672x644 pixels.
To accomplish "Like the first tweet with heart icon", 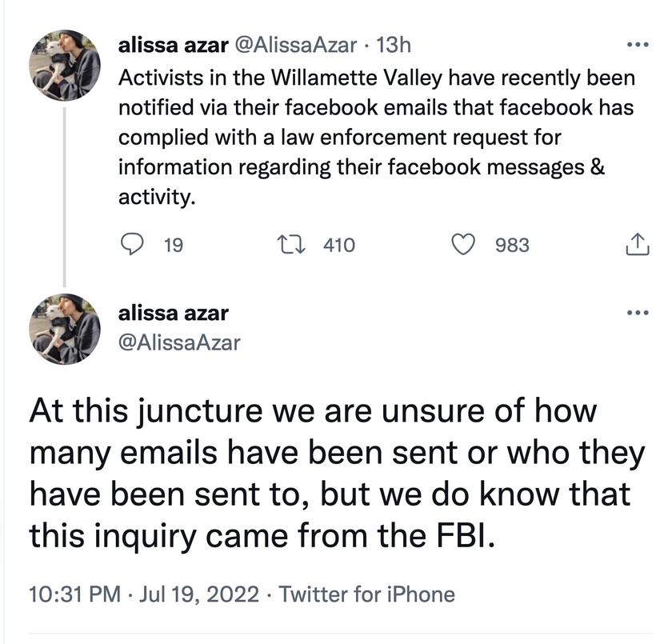I will tap(464, 245).
